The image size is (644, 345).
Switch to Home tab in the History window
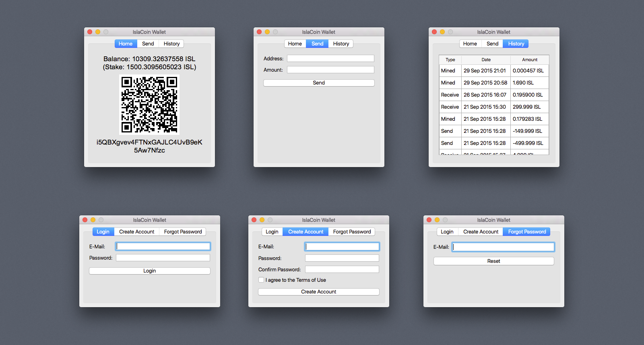click(x=470, y=44)
